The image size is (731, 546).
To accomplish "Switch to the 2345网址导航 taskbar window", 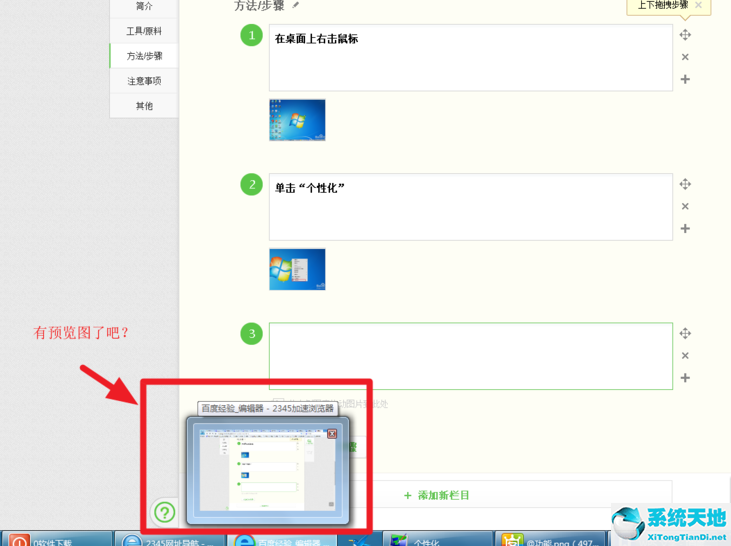I will click(x=170, y=539).
